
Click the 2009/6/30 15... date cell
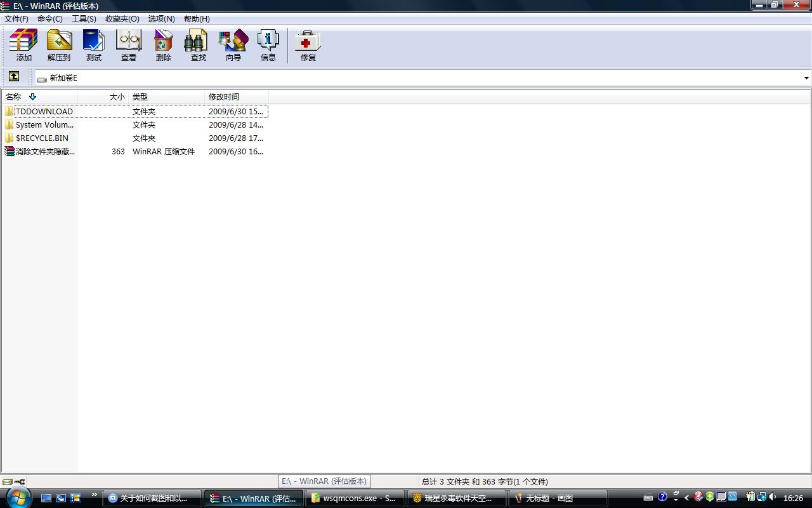point(236,111)
